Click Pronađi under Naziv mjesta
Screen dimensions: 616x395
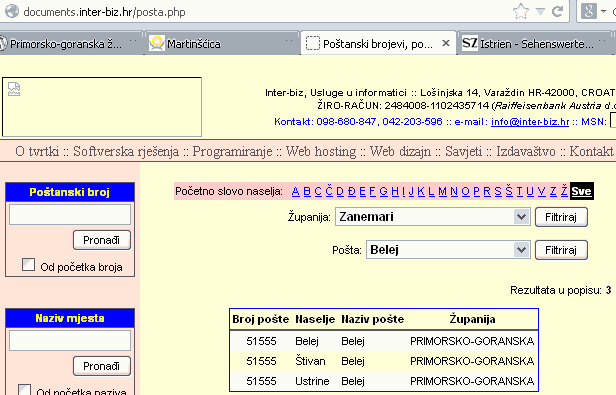pyautogui.click(x=102, y=366)
